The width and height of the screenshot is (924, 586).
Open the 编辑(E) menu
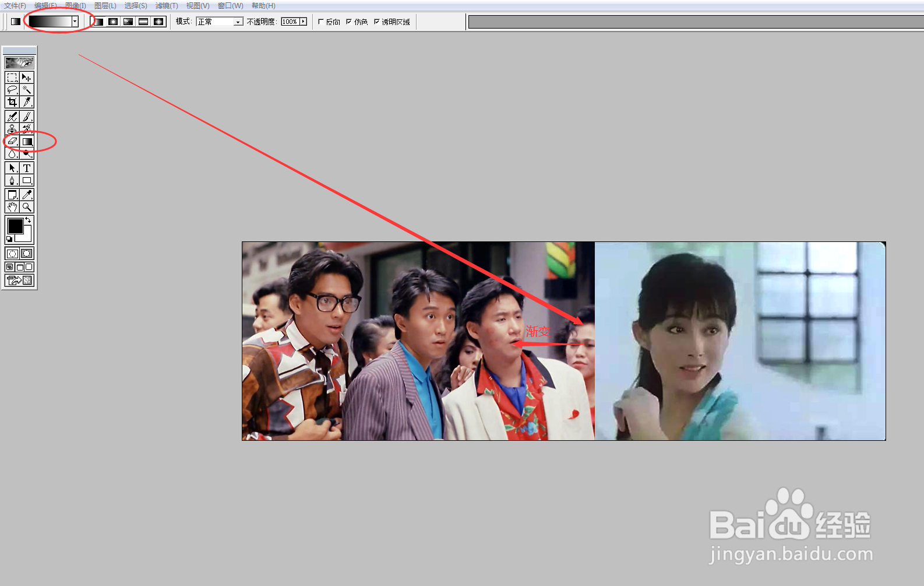45,6
